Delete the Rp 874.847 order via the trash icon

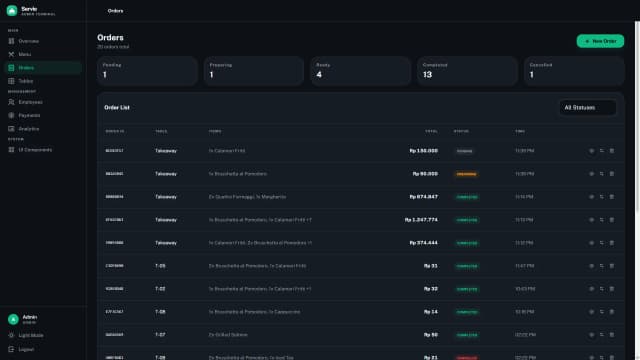click(x=612, y=197)
